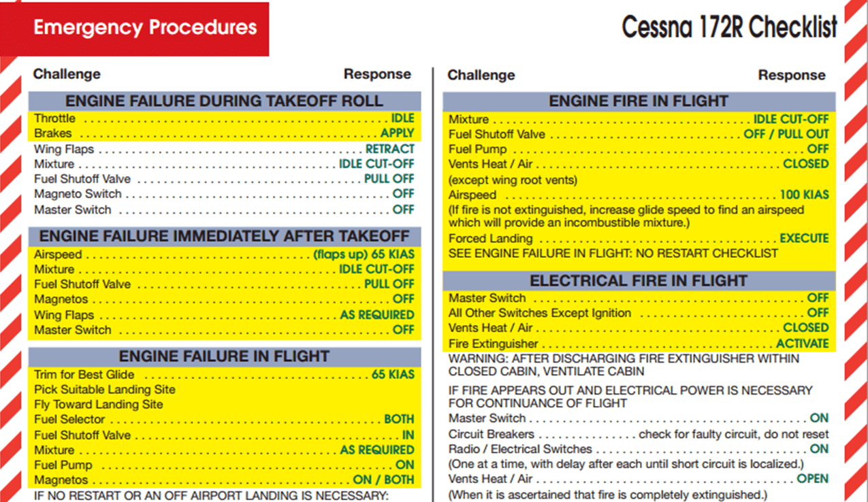Select the Trim for Best Glide line
Image resolution: width=868 pixels, height=502 pixels.
click(x=224, y=375)
